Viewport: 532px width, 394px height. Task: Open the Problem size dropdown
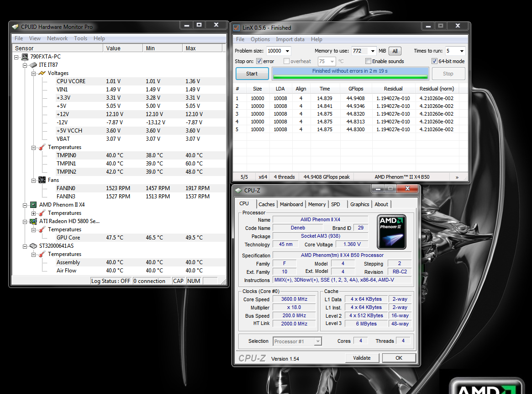click(287, 51)
